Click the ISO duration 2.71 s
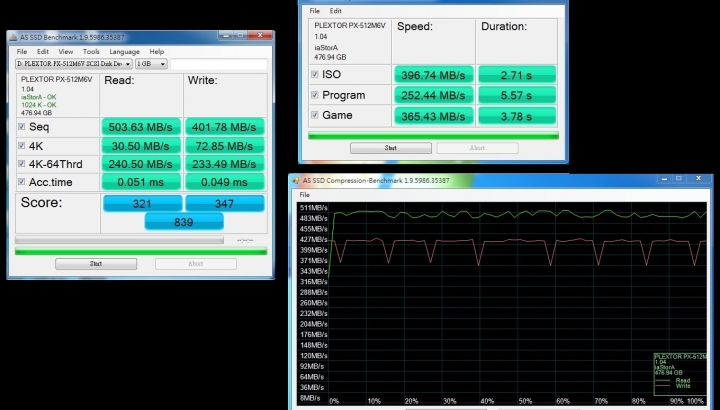The width and height of the screenshot is (720, 410). [517, 75]
